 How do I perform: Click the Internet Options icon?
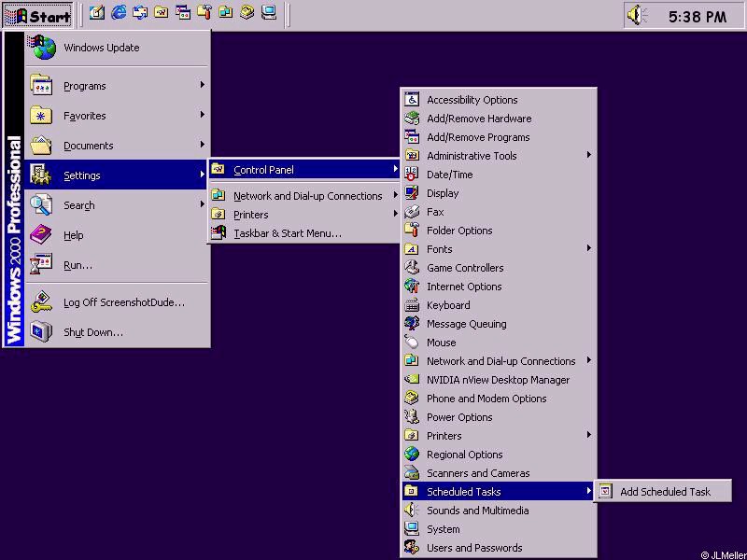[412, 287]
